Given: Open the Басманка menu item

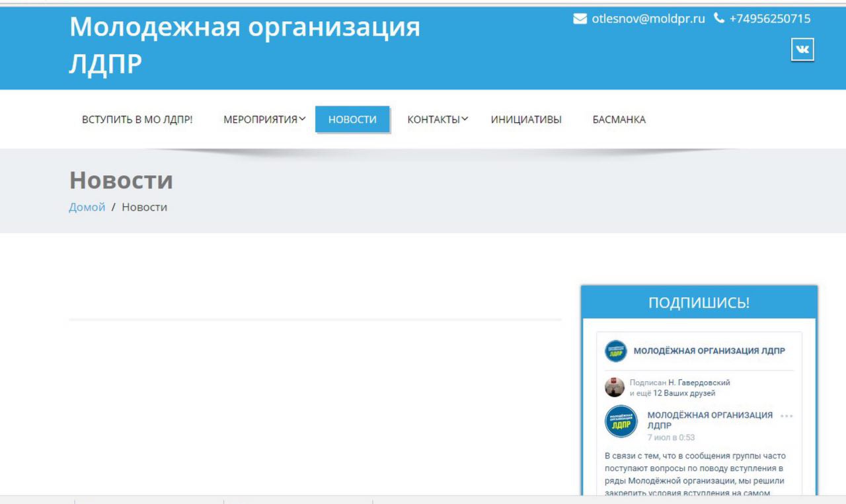Looking at the screenshot, I should pos(619,120).
